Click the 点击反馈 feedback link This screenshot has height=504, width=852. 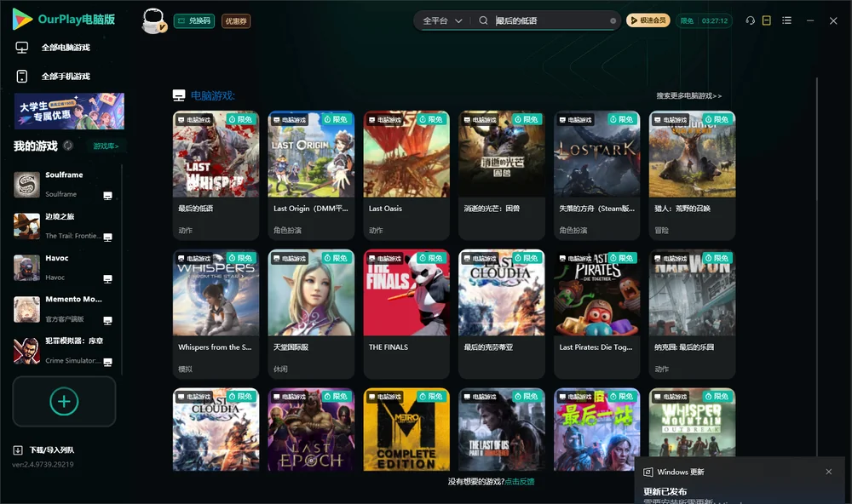(x=520, y=481)
